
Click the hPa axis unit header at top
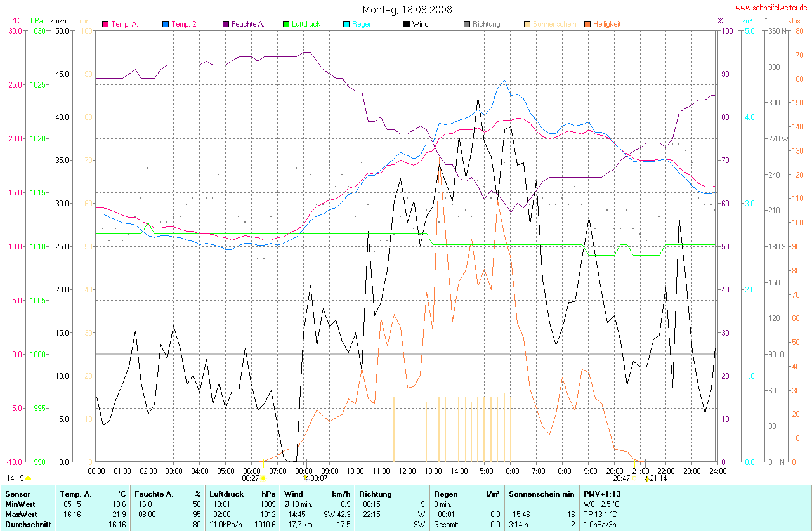click(x=36, y=21)
